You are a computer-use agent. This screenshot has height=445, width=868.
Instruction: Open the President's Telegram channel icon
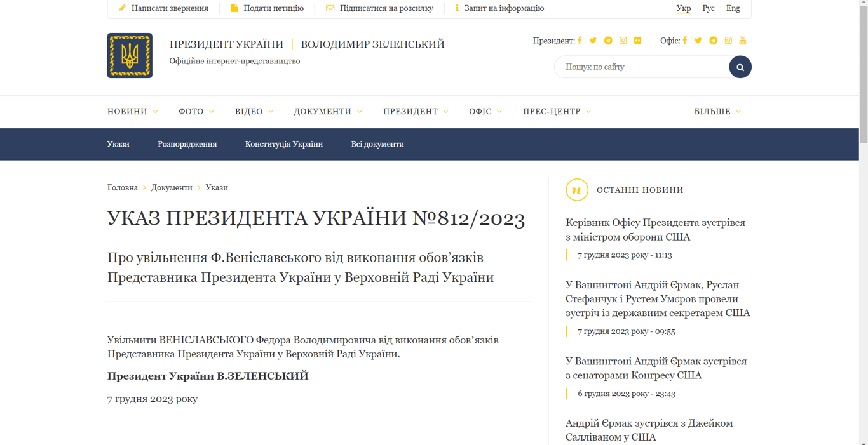pyautogui.click(x=608, y=41)
